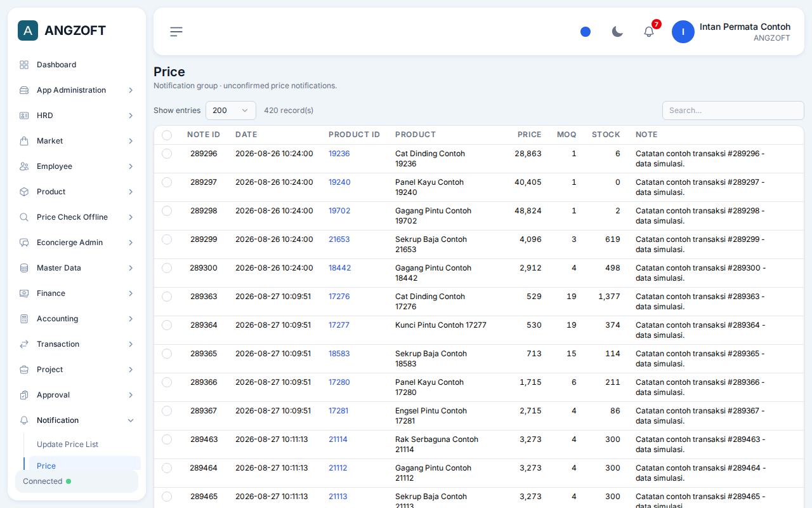The width and height of the screenshot is (812, 508).
Task: Click the Price Check Offline magnifier icon
Action: pos(24,217)
